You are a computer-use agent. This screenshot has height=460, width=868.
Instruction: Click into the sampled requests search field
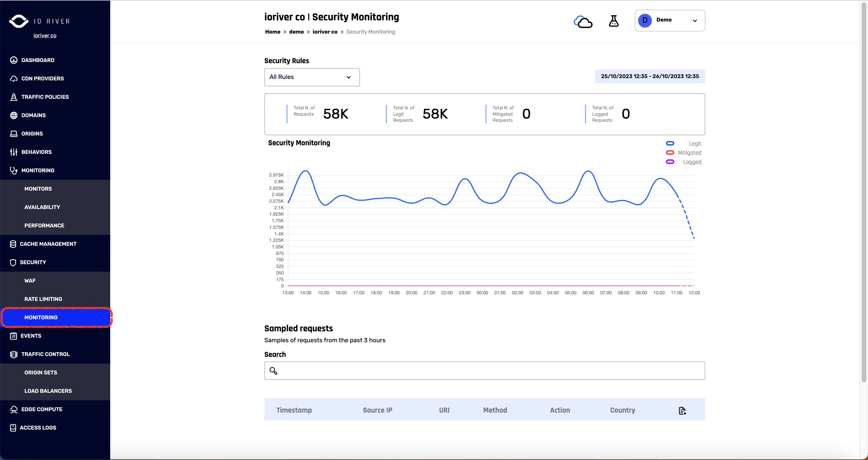[485, 371]
